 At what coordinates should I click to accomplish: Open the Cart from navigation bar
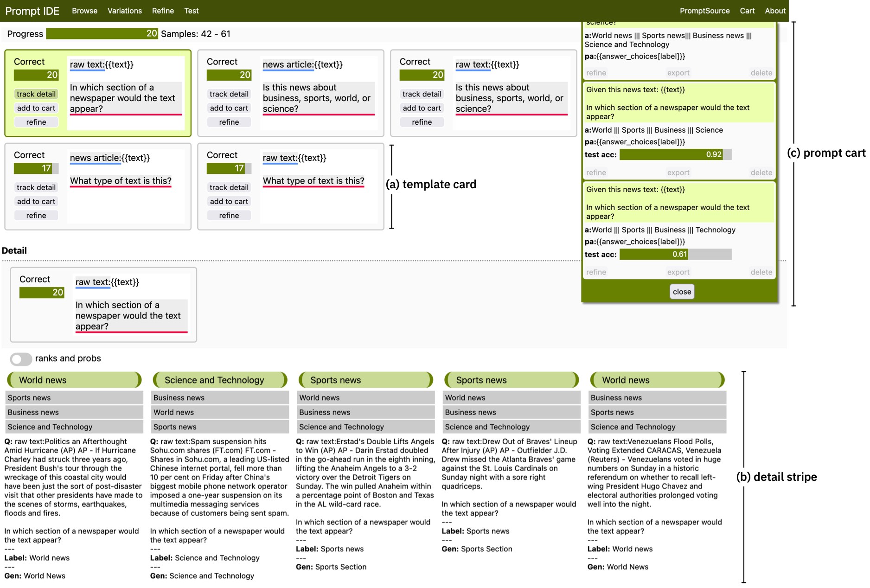tap(747, 11)
